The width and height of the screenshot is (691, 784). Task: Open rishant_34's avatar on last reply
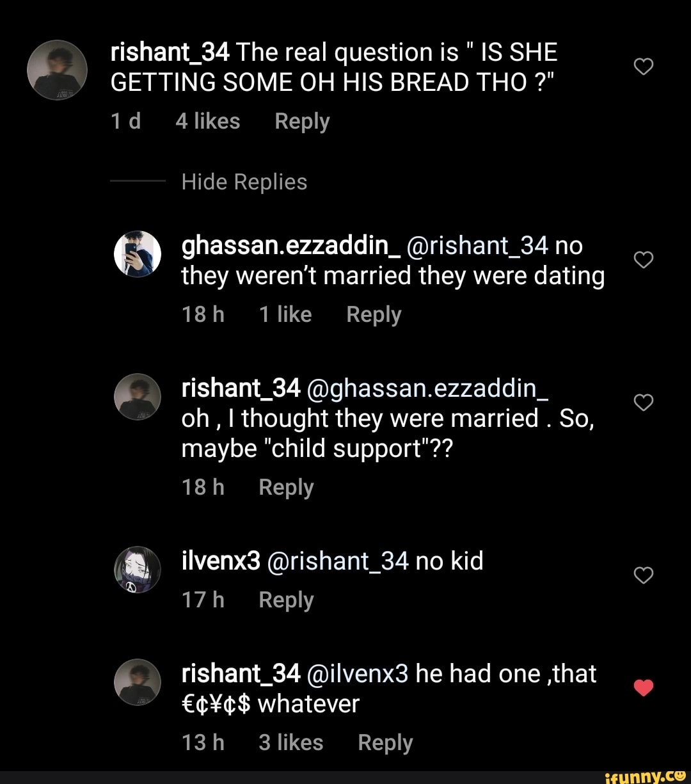click(138, 682)
